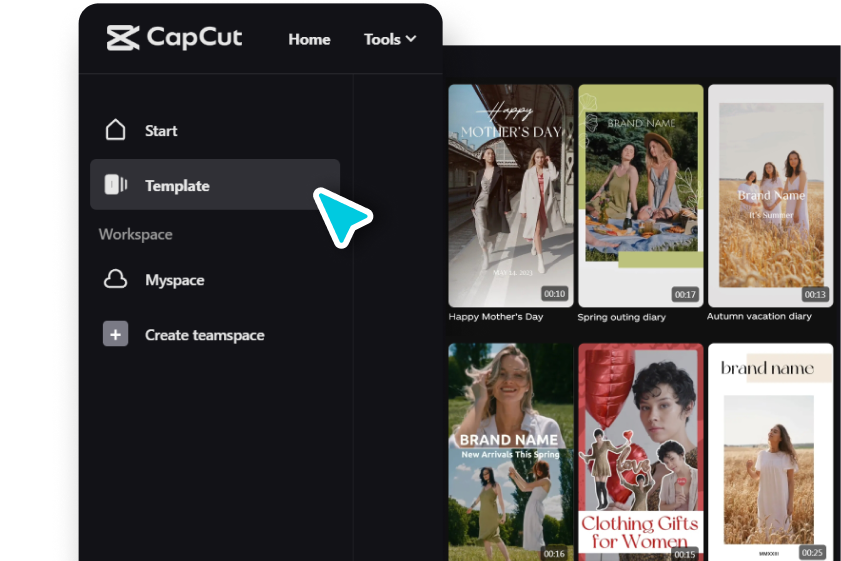Open the New Arrivals This Spring template
Image resolution: width=841 pixels, height=561 pixels.
tap(511, 452)
